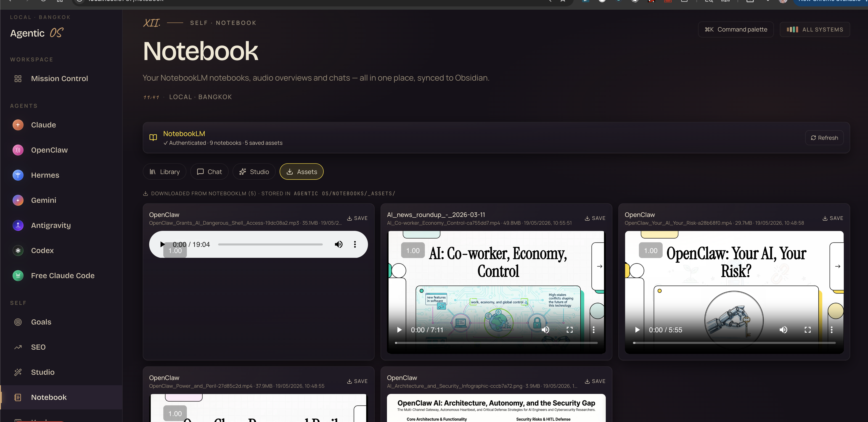Open the Goals target icon

(18, 322)
